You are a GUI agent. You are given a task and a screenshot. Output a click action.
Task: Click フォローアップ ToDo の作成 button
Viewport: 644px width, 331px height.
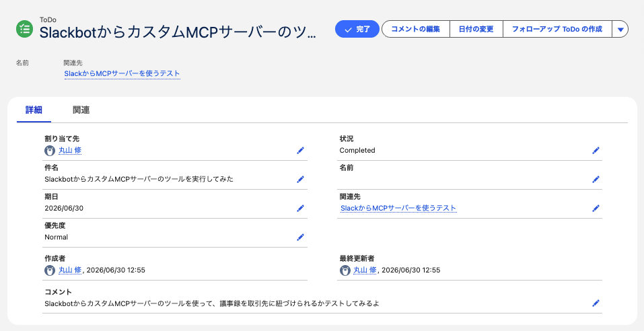[x=557, y=29]
